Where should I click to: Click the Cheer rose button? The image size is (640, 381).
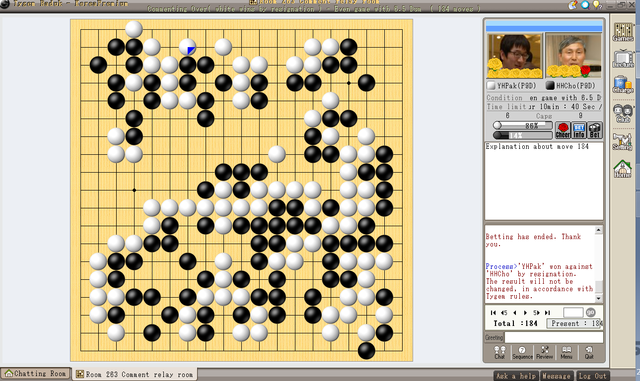563,130
